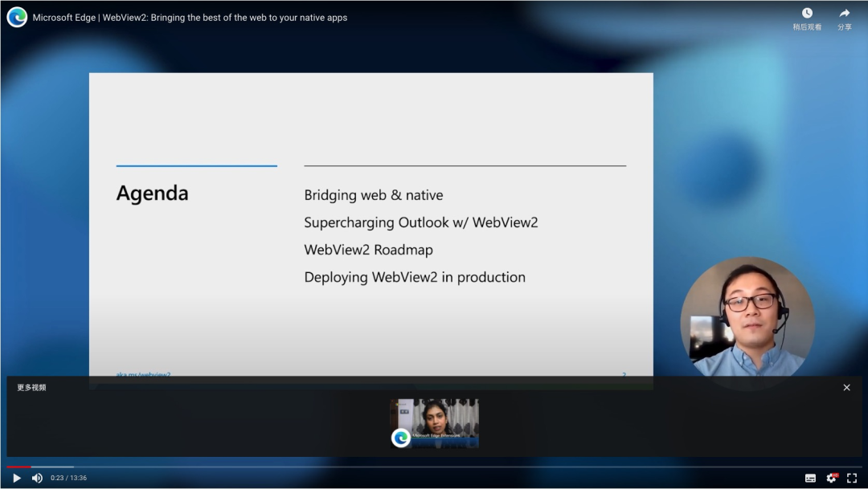Click 'Supercharging Outlook w/ WebView2' line
Viewport: 868px width, 489px height.
420,223
